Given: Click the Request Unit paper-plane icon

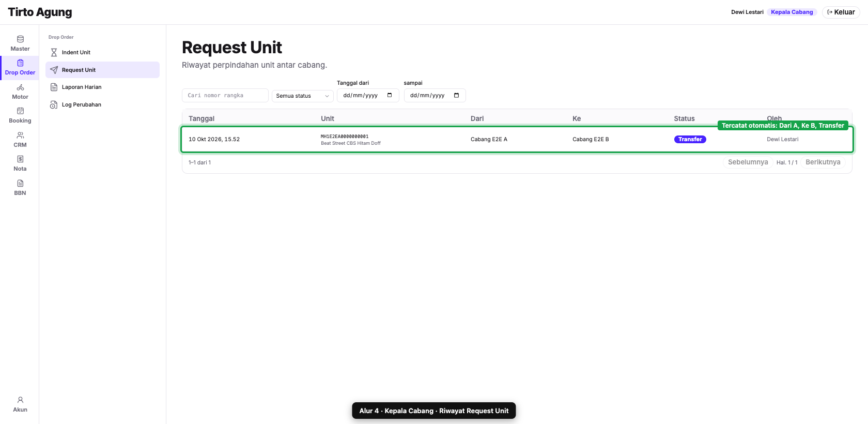Looking at the screenshot, I should pos(54,70).
